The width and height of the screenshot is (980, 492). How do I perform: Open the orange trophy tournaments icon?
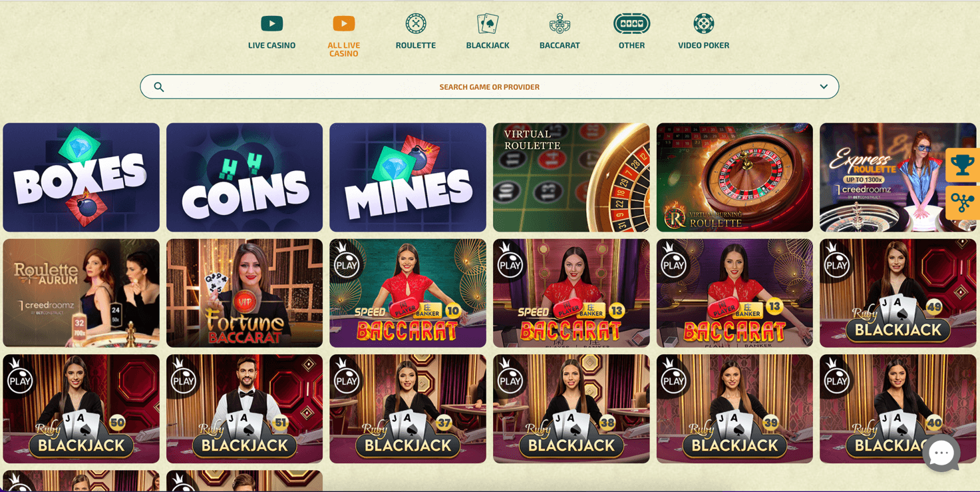[962, 165]
